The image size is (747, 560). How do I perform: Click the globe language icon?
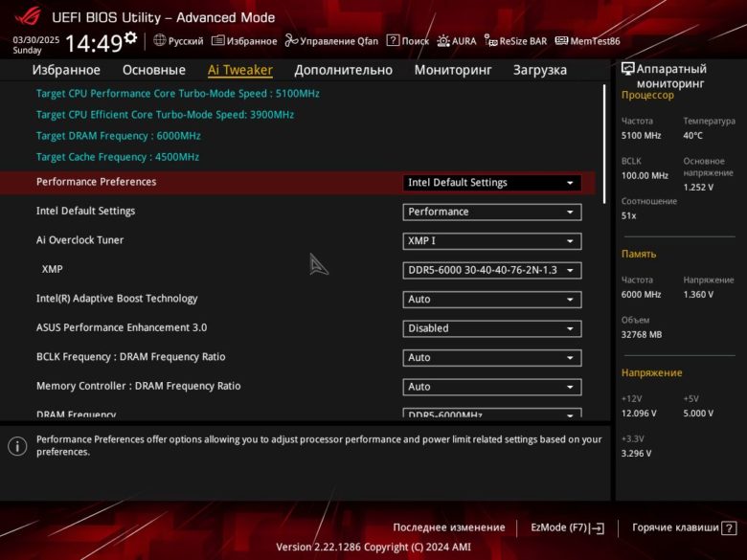(160, 40)
